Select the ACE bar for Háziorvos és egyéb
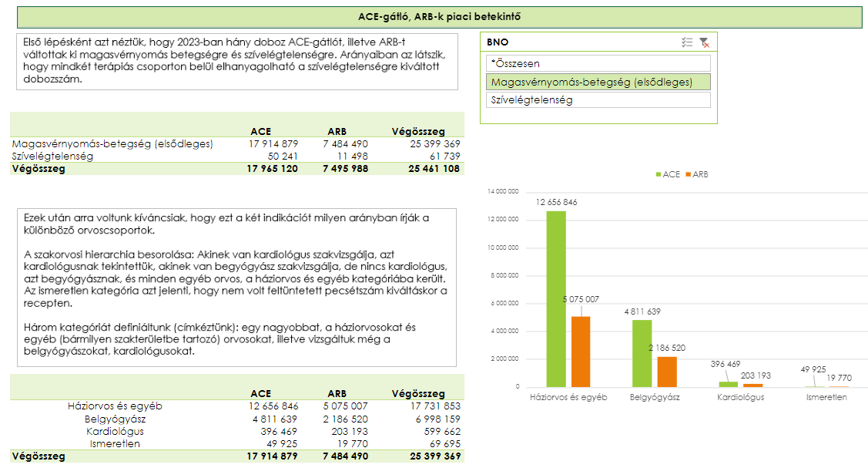 click(x=556, y=298)
